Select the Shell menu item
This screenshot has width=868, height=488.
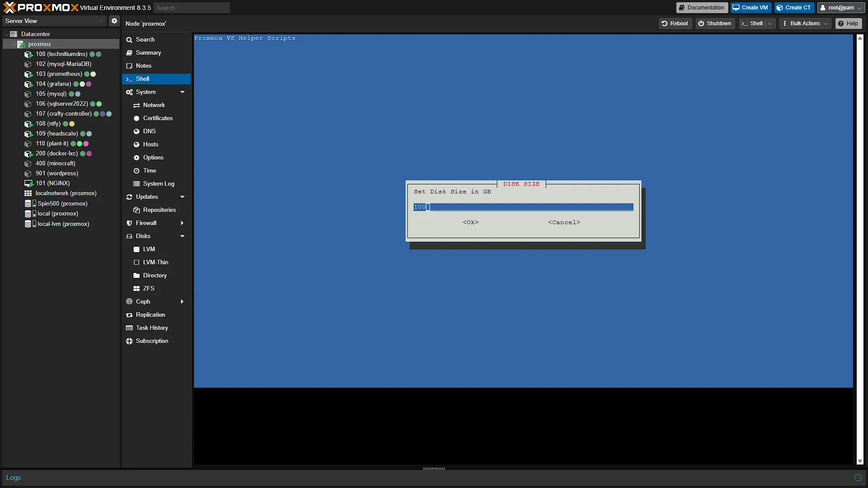coord(156,79)
